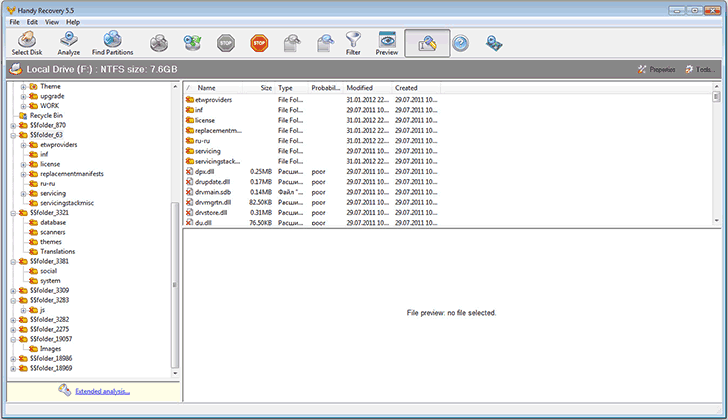
Task: Sort file list by Size column
Action: (x=259, y=88)
